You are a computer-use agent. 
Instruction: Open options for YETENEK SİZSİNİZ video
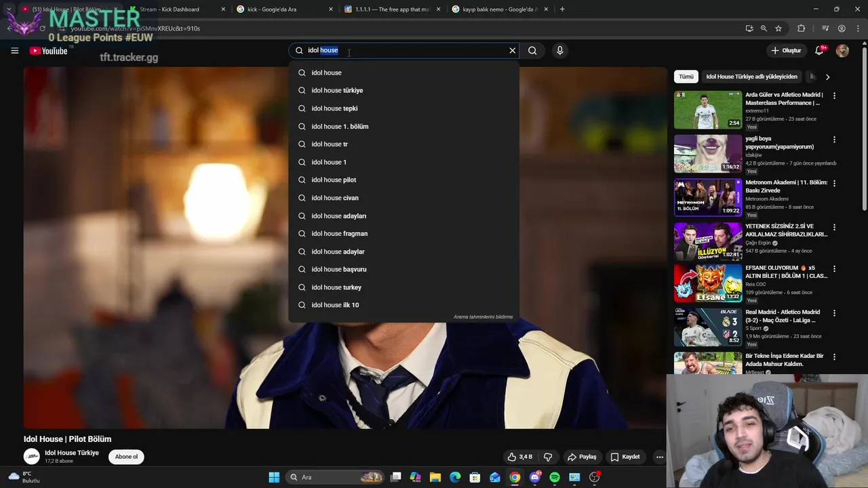834,227
